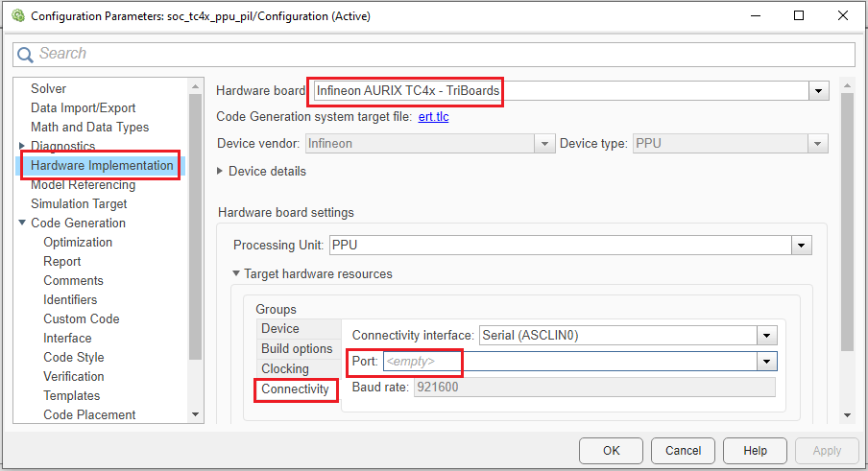The width and height of the screenshot is (868, 471).
Task: Collapse the Code Generation tree node
Action: tap(22, 223)
